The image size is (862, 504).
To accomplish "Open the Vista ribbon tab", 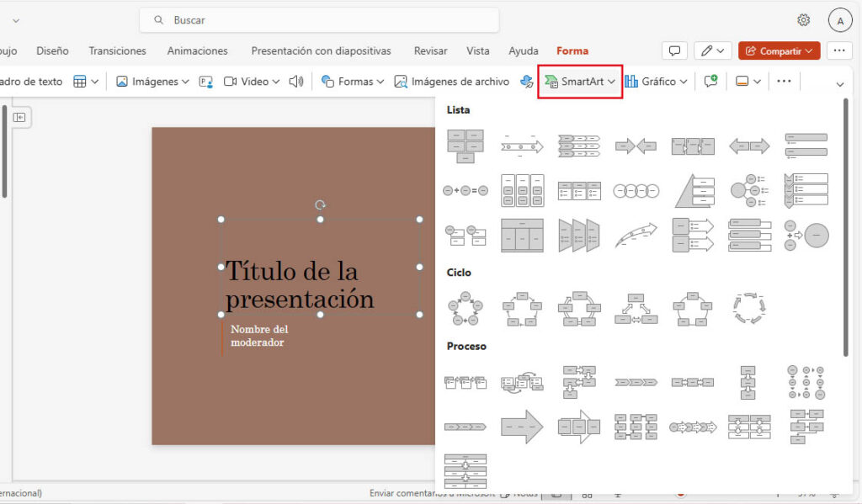I will [477, 50].
